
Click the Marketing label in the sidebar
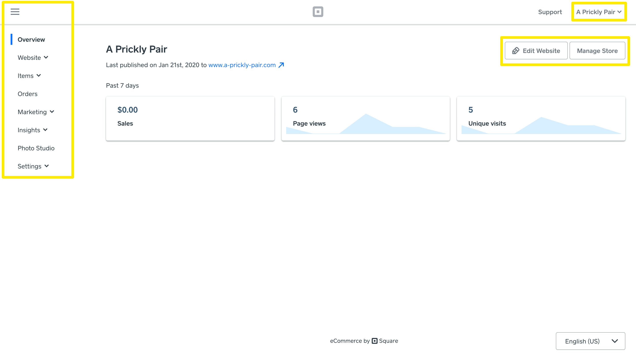(32, 112)
